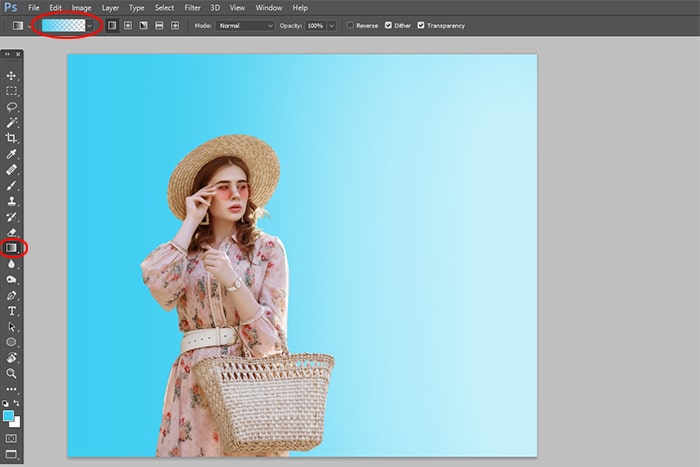Open the Window menu
The width and height of the screenshot is (700, 467).
pyautogui.click(x=269, y=8)
